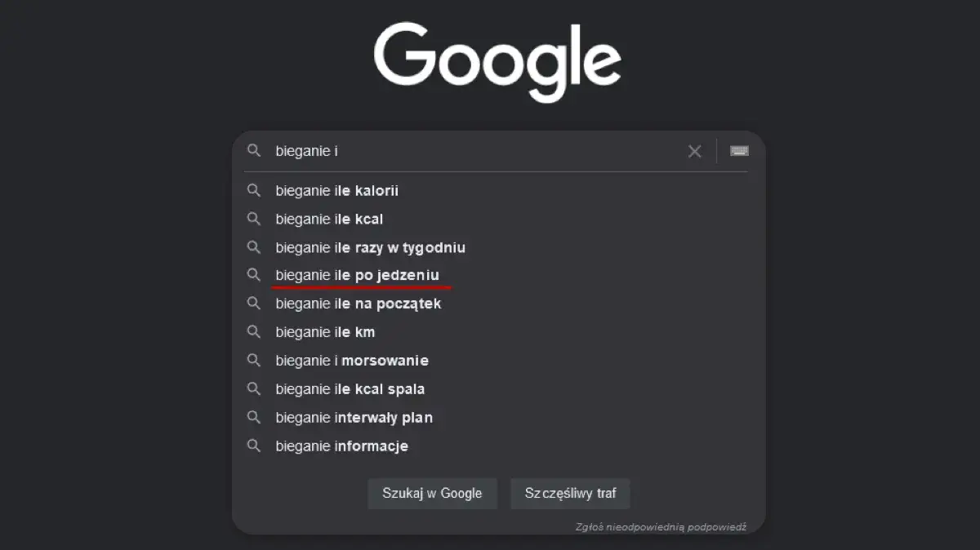Click the magnifier icon beside 'bieganie ile kcal'
This screenshot has height=550, width=980.
[254, 219]
